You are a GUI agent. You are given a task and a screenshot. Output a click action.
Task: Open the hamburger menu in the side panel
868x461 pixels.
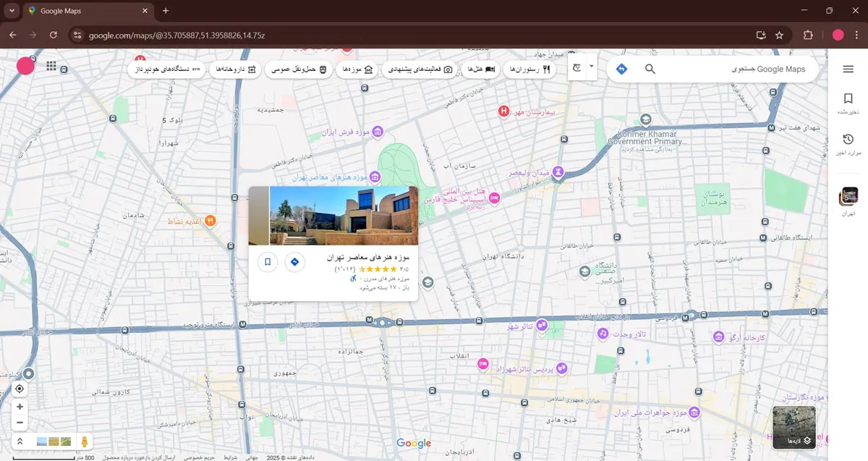(848, 69)
